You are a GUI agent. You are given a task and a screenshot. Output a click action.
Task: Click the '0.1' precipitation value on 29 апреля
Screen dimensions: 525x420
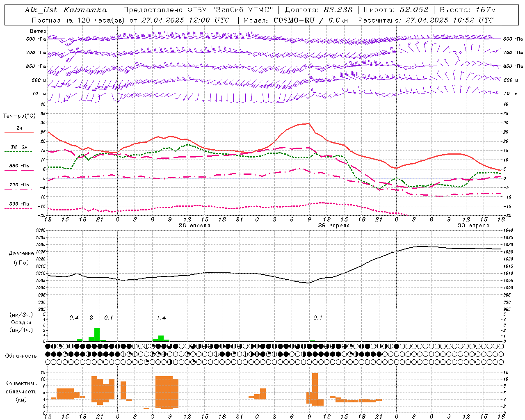point(318,317)
